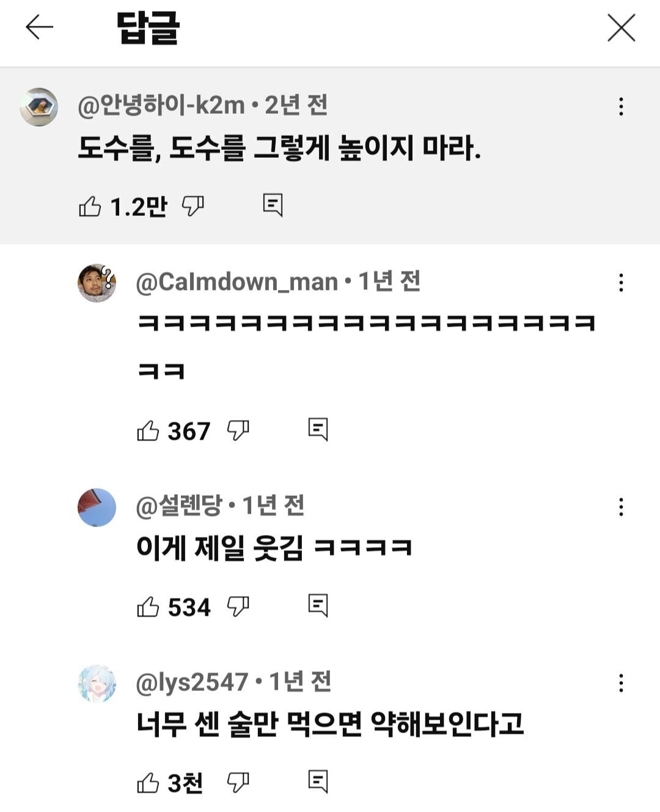This screenshot has height=812, width=660.
Task: Reply to the 설렌당 comment
Action: coord(318,605)
